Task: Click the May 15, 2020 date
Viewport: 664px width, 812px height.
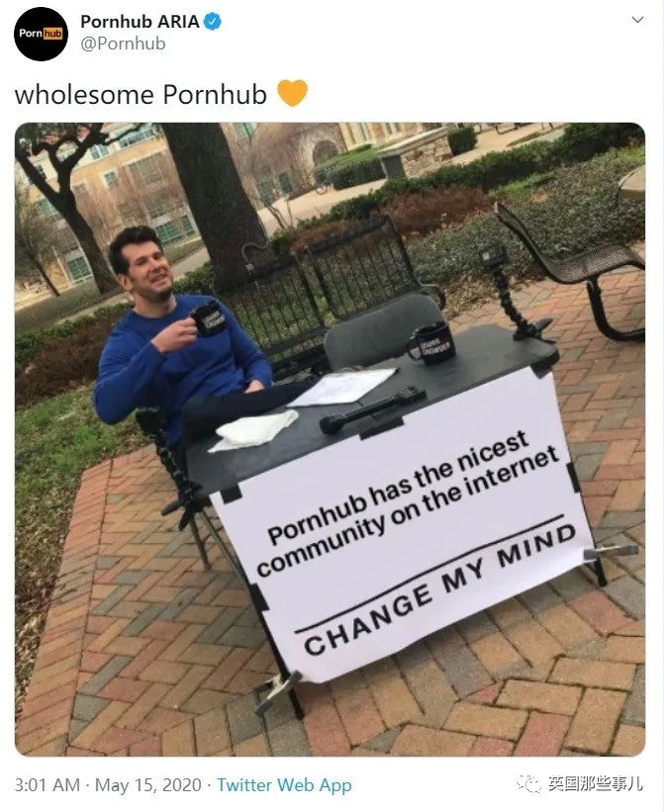Action: (x=148, y=785)
